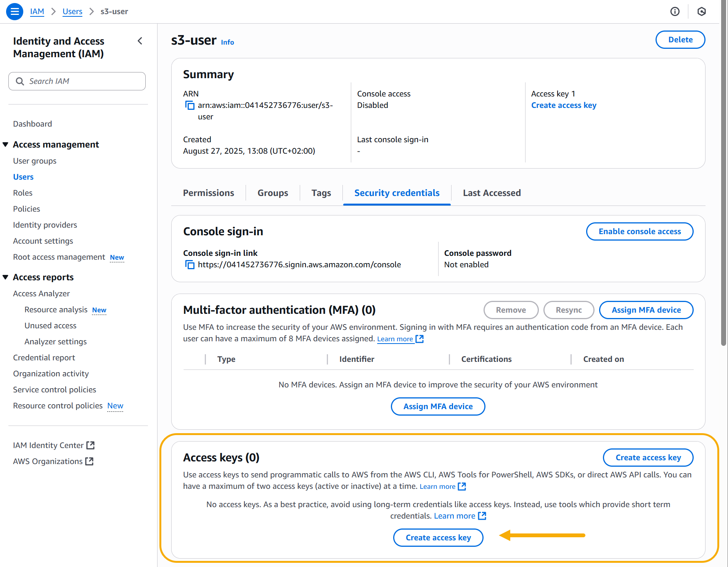Copy the user ARN with copy icon

pyautogui.click(x=190, y=105)
